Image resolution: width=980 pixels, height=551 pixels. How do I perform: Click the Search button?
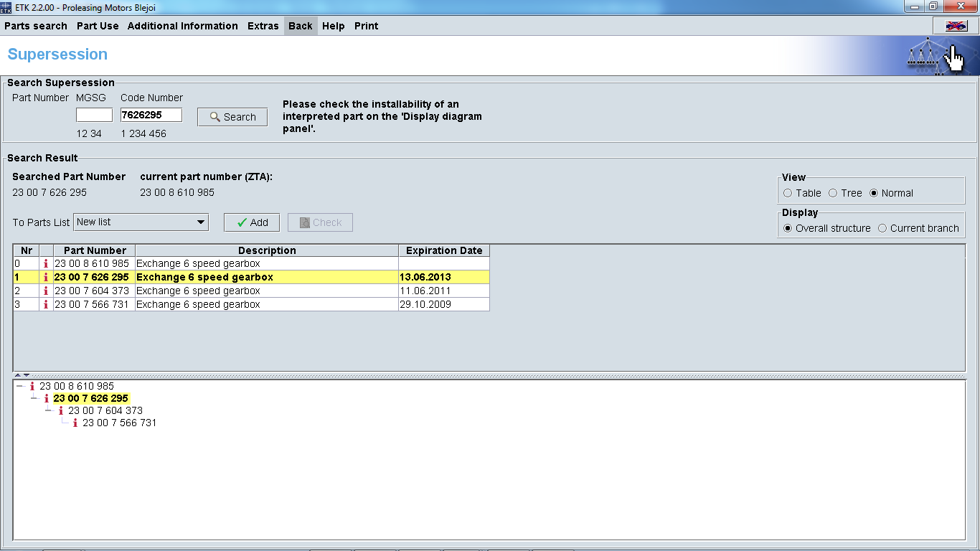pos(232,117)
